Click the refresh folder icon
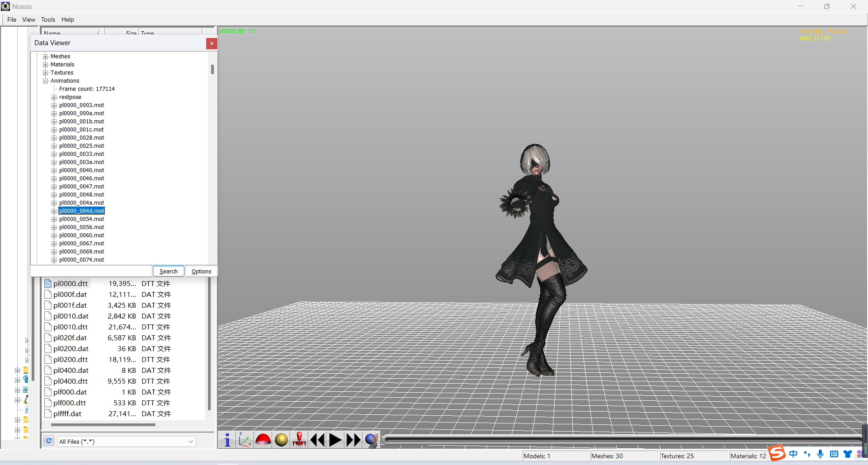This screenshot has height=465, width=868. tap(49, 441)
